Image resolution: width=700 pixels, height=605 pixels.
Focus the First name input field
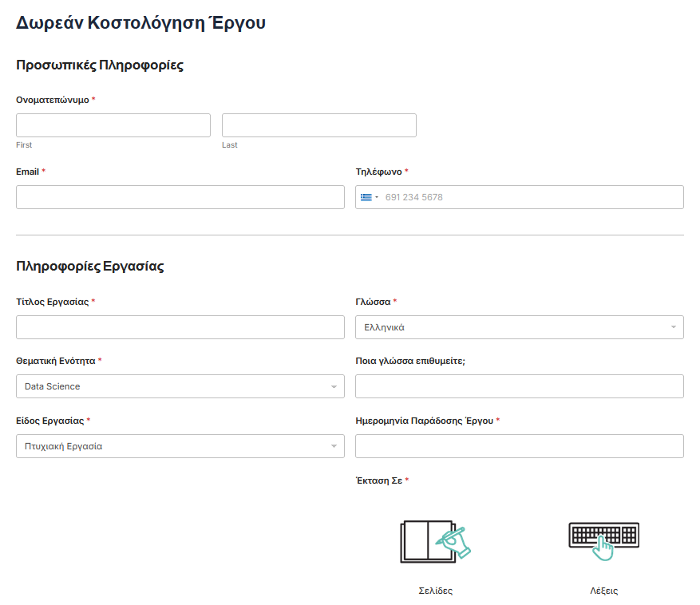point(113,125)
